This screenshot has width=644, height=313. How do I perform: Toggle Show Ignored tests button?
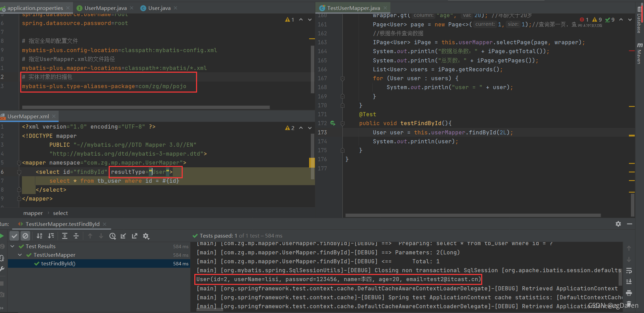tap(25, 236)
